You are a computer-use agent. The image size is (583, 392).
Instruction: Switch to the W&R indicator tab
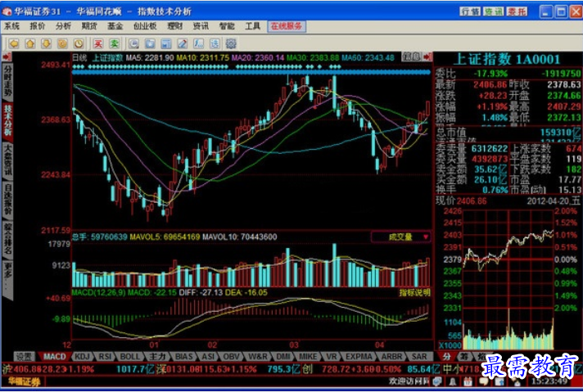(258, 356)
